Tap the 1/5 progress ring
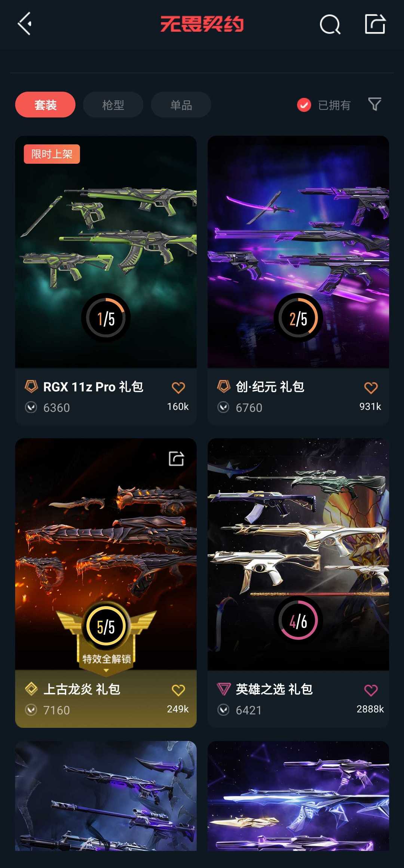Screen dimensions: 404x868 (106, 318)
